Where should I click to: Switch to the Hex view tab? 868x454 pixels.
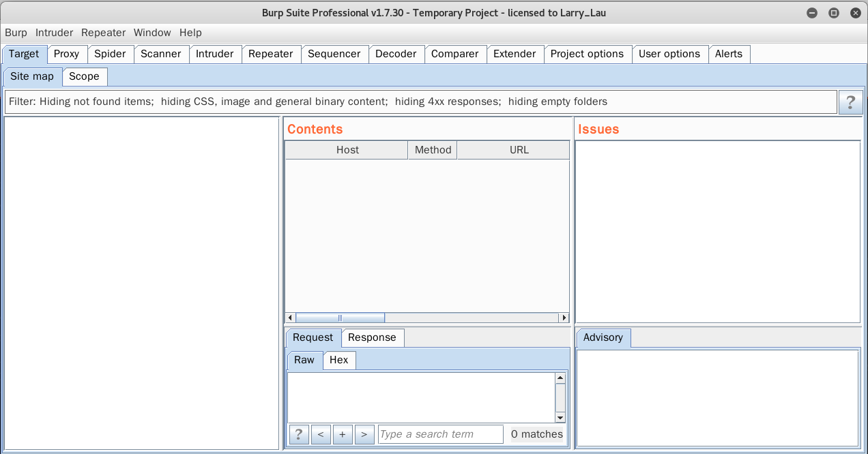pyautogui.click(x=339, y=360)
